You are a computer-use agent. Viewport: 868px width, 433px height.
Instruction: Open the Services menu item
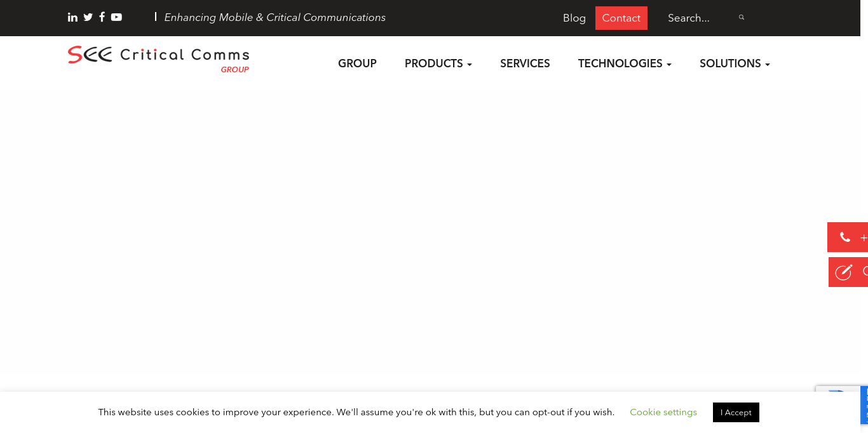pos(525,63)
